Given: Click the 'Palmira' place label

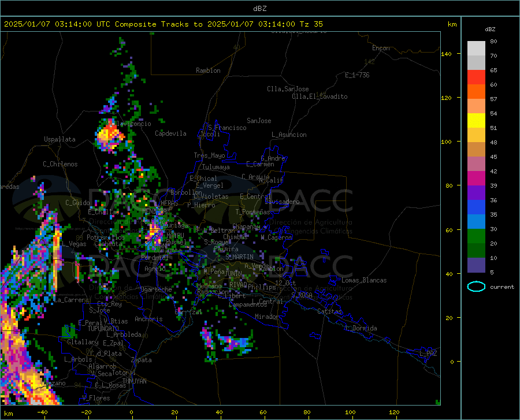Looking at the screenshot, I should [x=226, y=249].
